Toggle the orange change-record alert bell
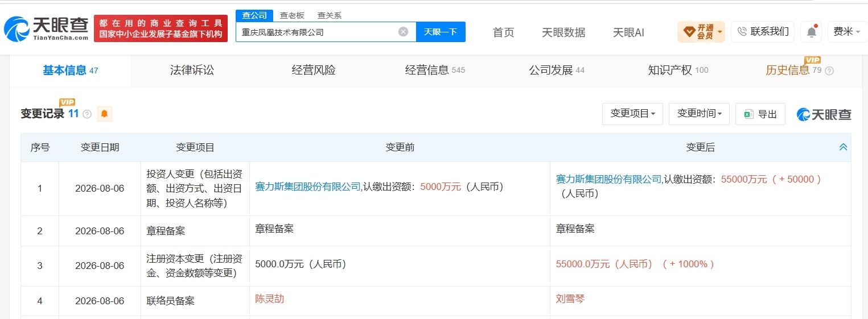 [x=104, y=114]
